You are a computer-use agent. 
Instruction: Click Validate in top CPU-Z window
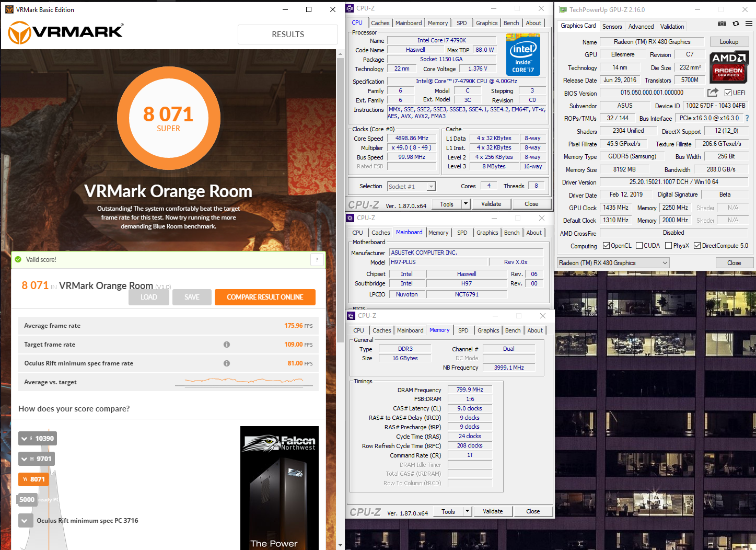click(x=491, y=204)
